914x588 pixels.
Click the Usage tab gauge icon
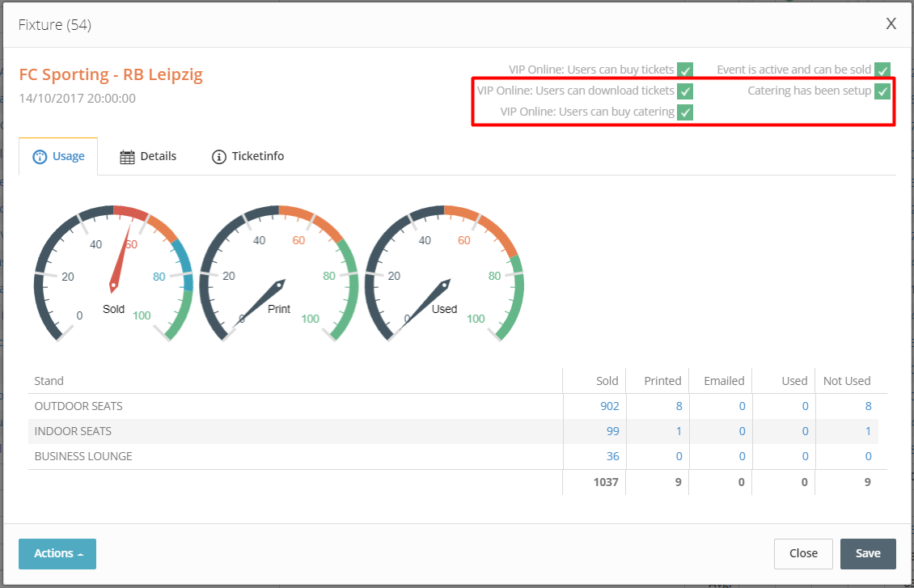[x=40, y=157]
